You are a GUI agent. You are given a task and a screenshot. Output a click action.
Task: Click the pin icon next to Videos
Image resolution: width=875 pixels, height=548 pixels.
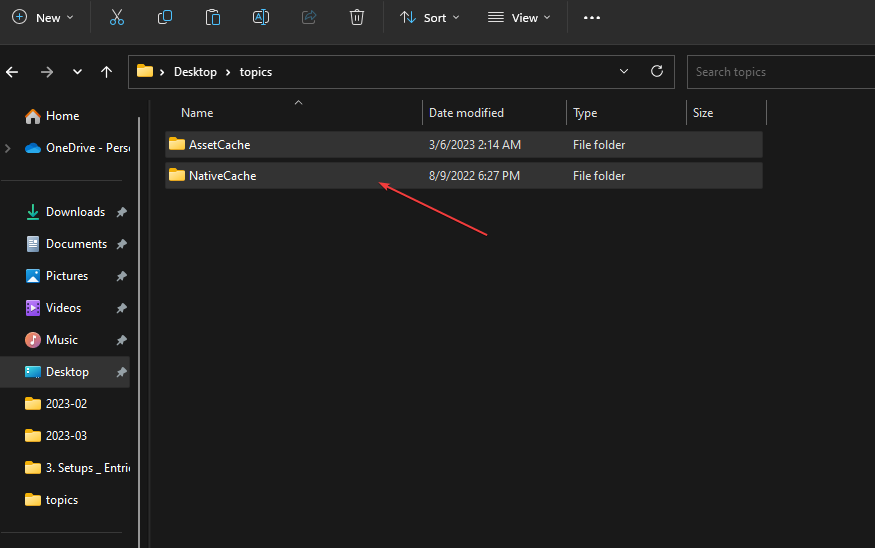click(x=121, y=308)
